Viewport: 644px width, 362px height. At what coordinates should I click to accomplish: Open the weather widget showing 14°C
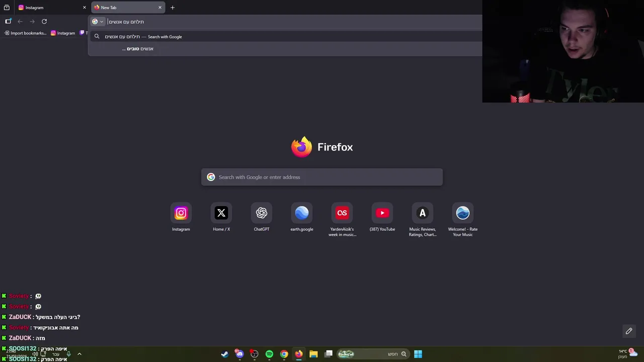[x=628, y=353]
